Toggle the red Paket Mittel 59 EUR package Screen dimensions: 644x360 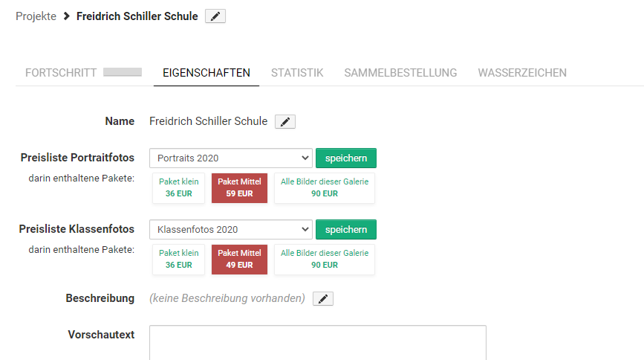pos(239,188)
